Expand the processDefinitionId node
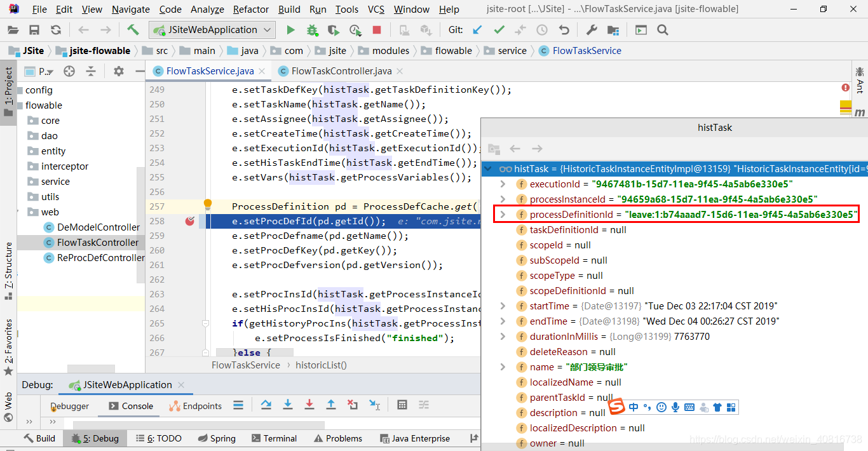Screen dimensions: 868x451 click(x=503, y=215)
